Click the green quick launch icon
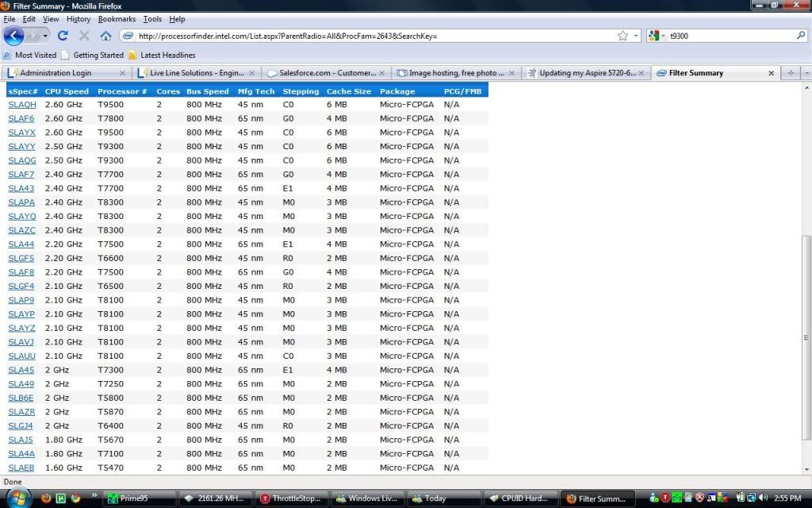The width and height of the screenshot is (812, 508). point(60,498)
